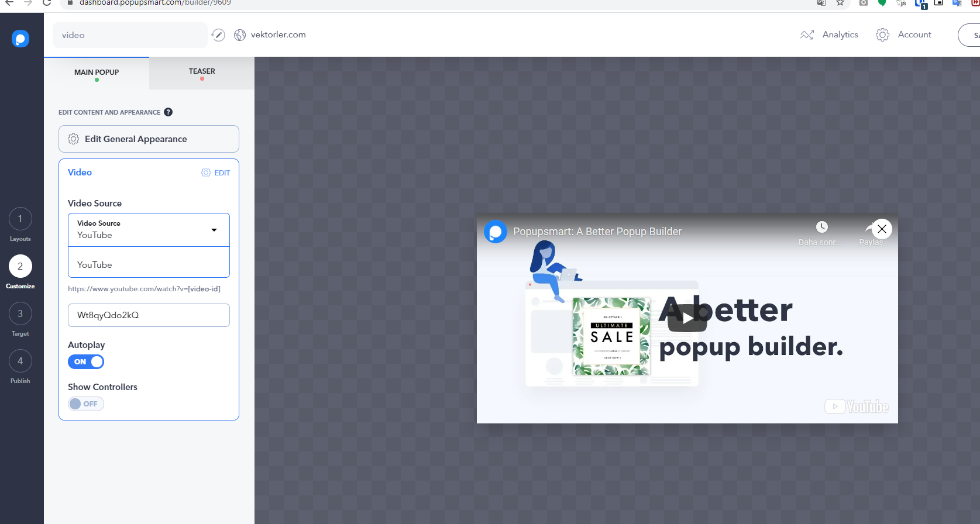
Task: Play the YouTube video in the preview
Action: coord(687,318)
